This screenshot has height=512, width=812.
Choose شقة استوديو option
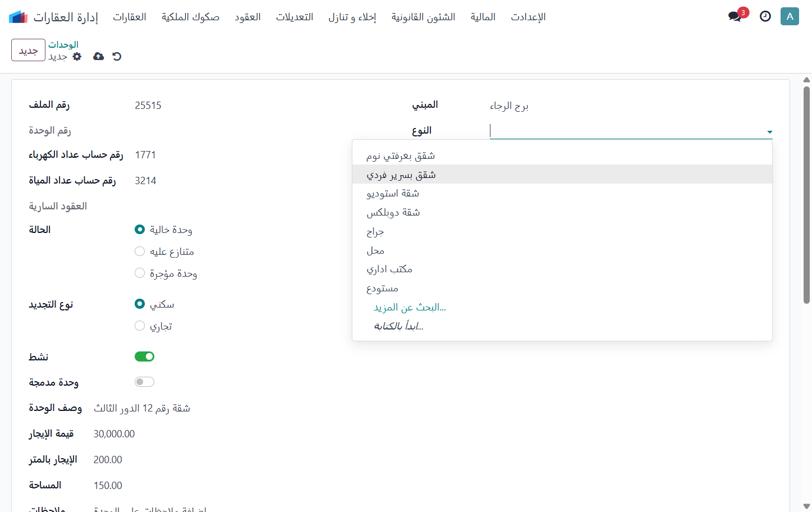click(x=562, y=193)
